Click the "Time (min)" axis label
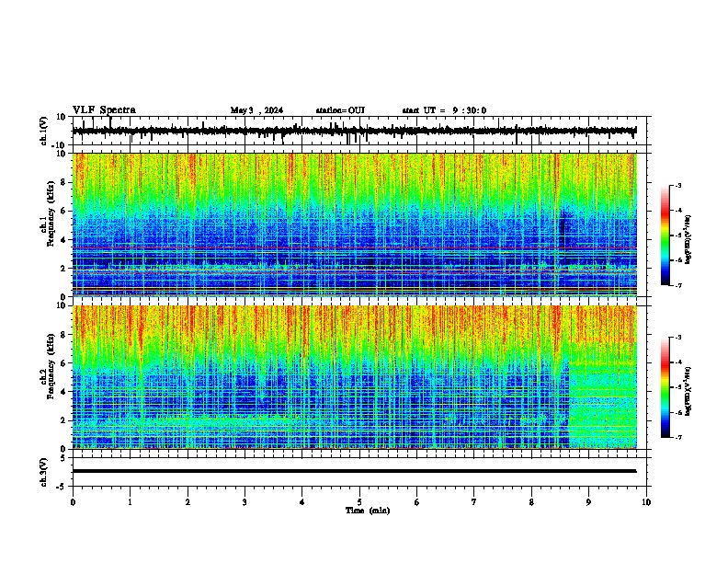This screenshot has height=563, width=728. click(x=368, y=511)
